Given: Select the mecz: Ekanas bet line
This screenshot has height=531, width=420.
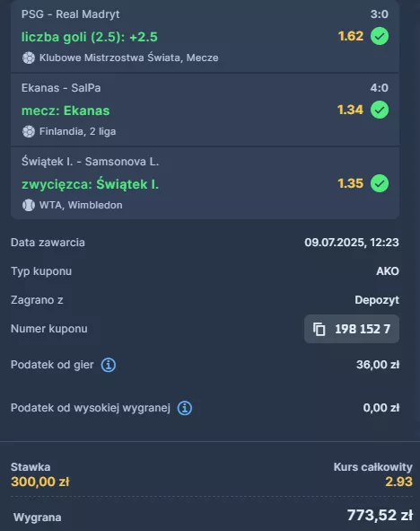Looking at the screenshot, I should click(66, 111).
